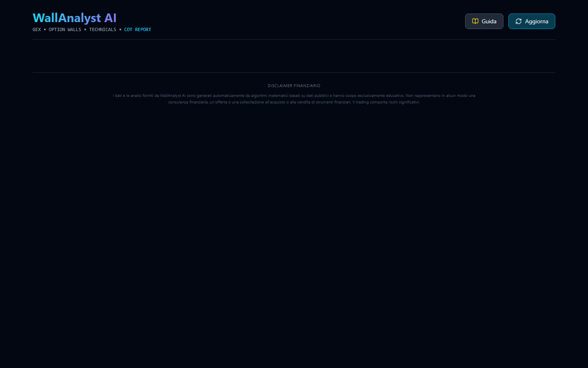Select the highlighted COT REPORT nav item

tap(138, 29)
